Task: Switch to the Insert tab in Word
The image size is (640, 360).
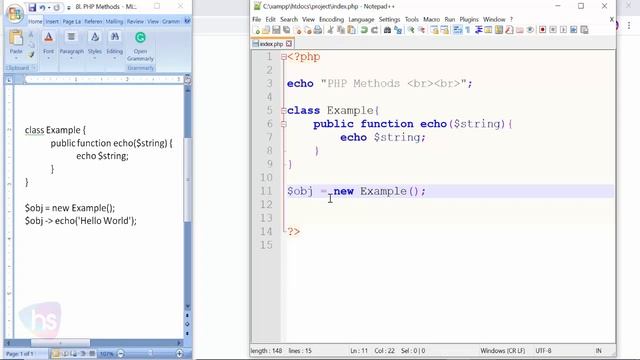Action: pyautogui.click(x=52, y=22)
